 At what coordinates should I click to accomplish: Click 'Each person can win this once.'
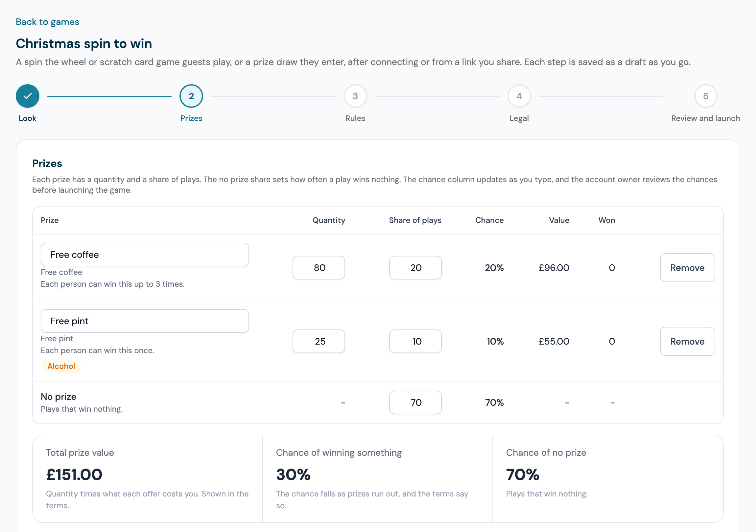coord(98,351)
